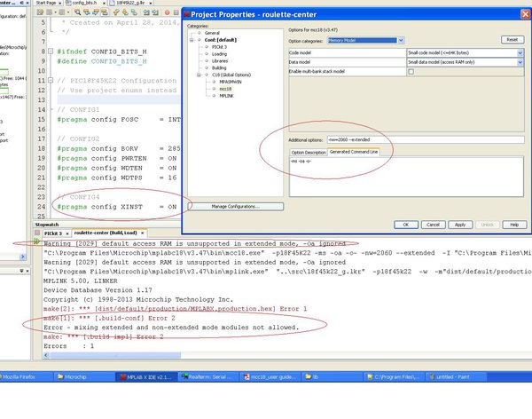Open Data model dropdown
This screenshot has height=419, width=532.
coord(520,62)
